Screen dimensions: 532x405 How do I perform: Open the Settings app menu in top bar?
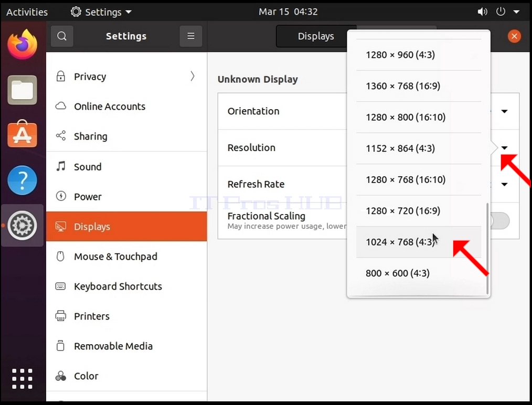(x=101, y=12)
